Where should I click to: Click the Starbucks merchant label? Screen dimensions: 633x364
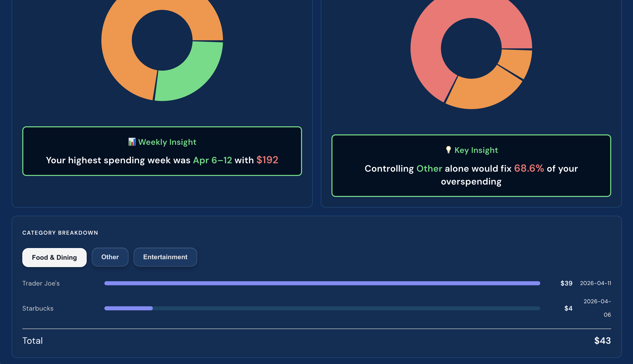[x=38, y=308]
